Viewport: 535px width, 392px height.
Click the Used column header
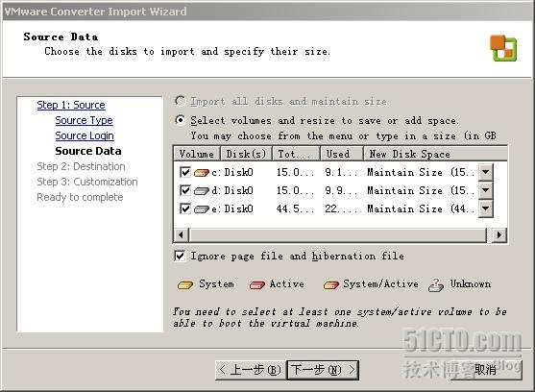(x=342, y=154)
